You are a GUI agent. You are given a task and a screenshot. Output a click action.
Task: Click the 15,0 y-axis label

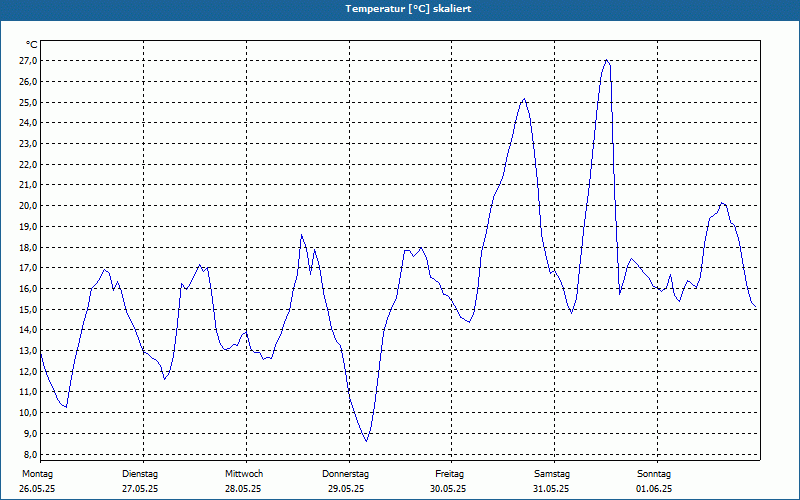(x=28, y=310)
